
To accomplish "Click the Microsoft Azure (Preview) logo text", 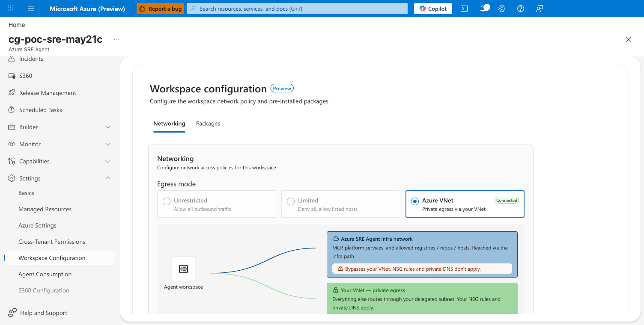I will tap(87, 9).
